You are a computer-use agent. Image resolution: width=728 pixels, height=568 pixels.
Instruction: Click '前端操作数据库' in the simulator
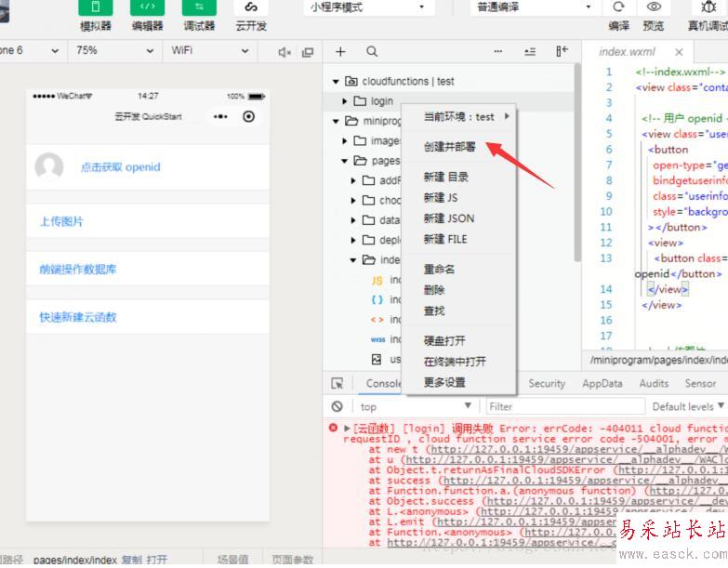tap(77, 270)
